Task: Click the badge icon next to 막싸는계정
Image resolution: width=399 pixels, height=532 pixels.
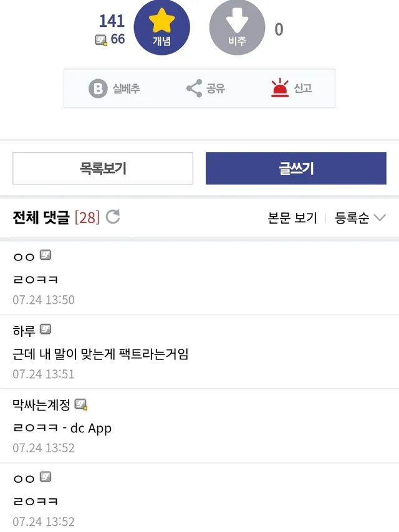Action: (x=81, y=404)
